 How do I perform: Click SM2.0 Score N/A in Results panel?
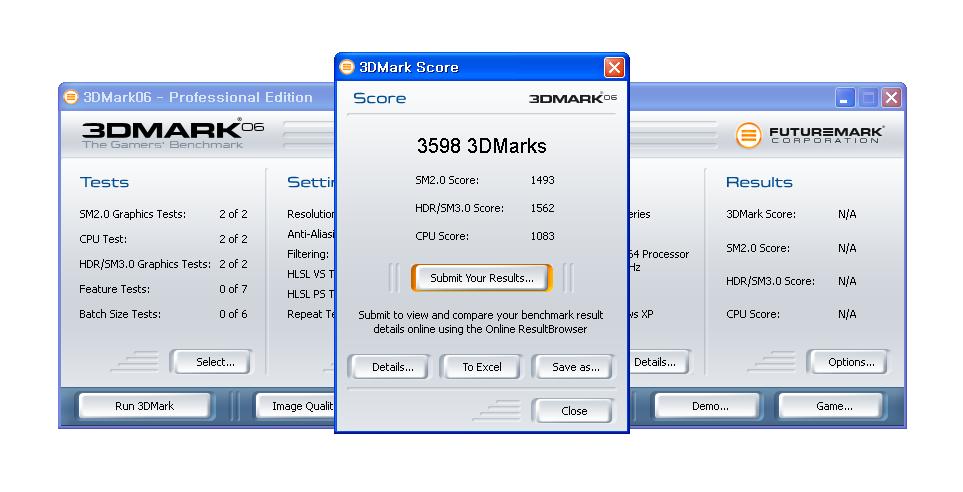[791, 248]
